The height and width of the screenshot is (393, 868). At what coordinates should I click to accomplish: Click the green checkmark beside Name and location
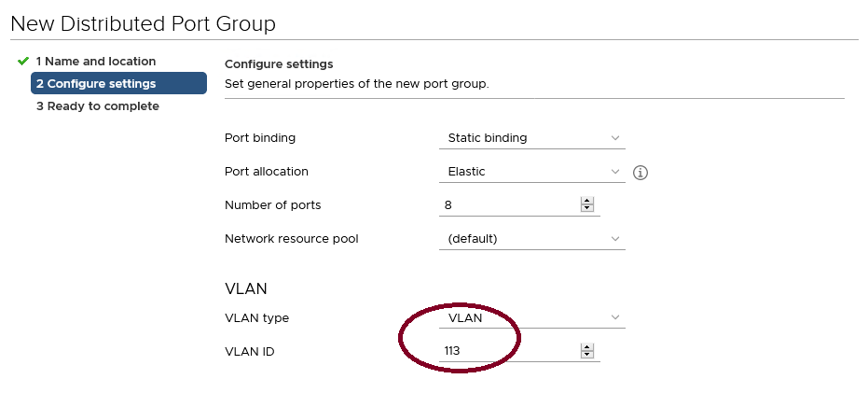23,62
